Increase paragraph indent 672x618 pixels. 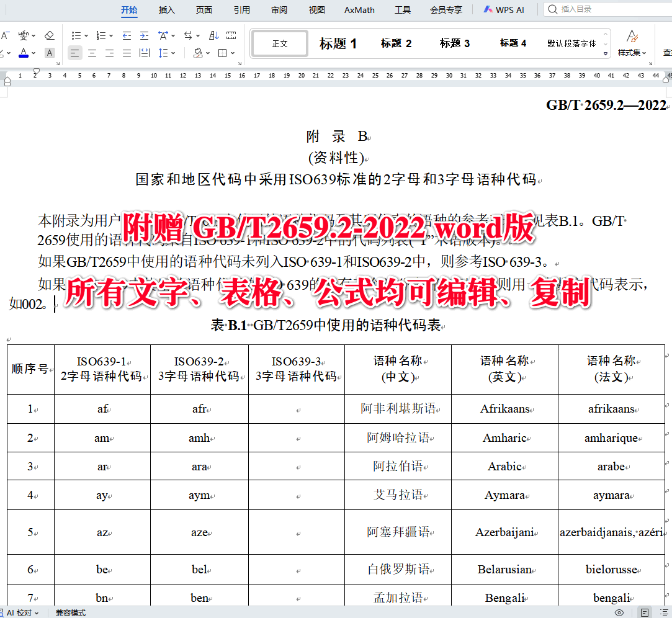tap(145, 35)
